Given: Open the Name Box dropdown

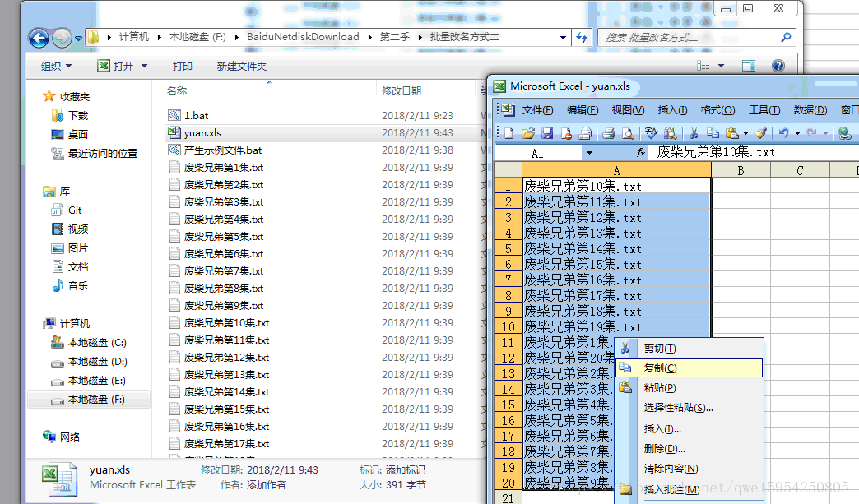Looking at the screenshot, I should (587, 152).
